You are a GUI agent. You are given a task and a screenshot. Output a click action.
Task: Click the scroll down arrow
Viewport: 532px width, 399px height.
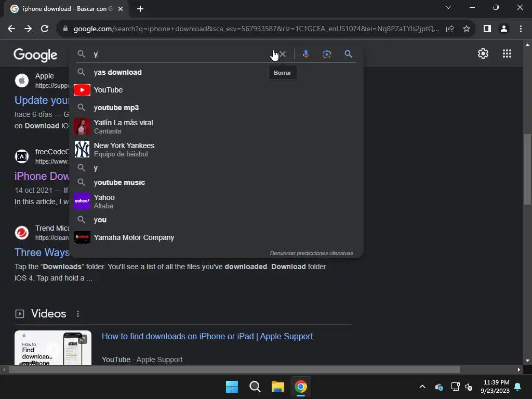click(527, 361)
